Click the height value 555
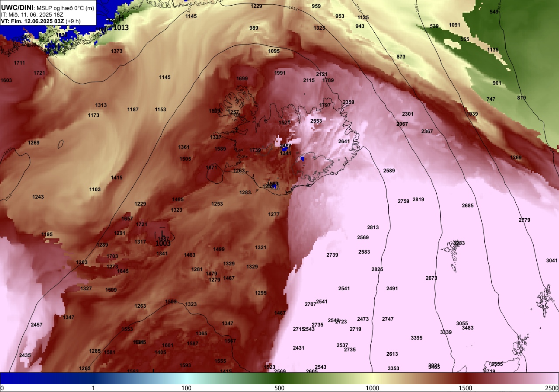The image size is (559, 392). (465, 39)
